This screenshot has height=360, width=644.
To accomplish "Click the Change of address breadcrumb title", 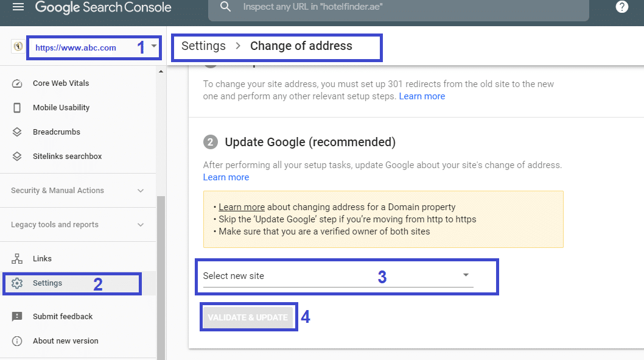I will 301,46.
